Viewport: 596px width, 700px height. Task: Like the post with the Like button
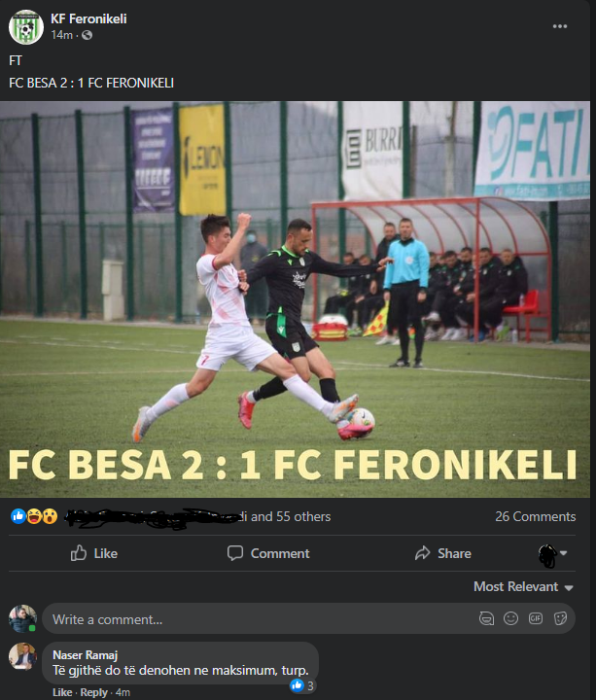tap(93, 553)
